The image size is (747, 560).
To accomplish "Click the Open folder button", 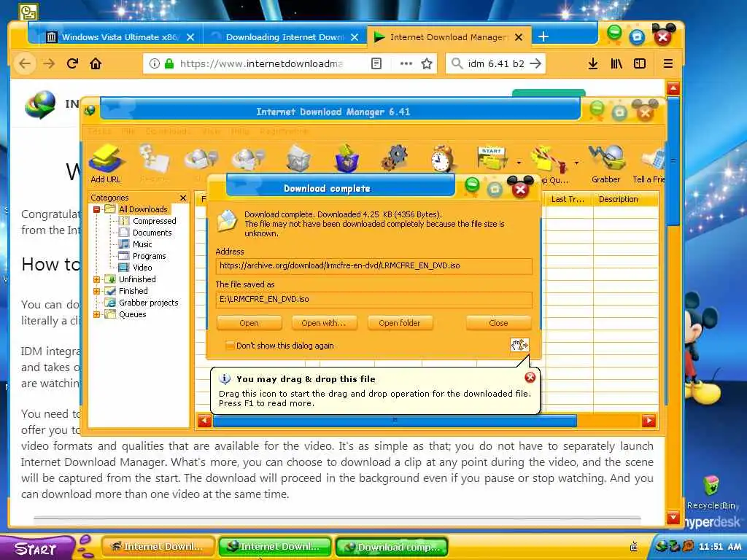I will point(400,323).
